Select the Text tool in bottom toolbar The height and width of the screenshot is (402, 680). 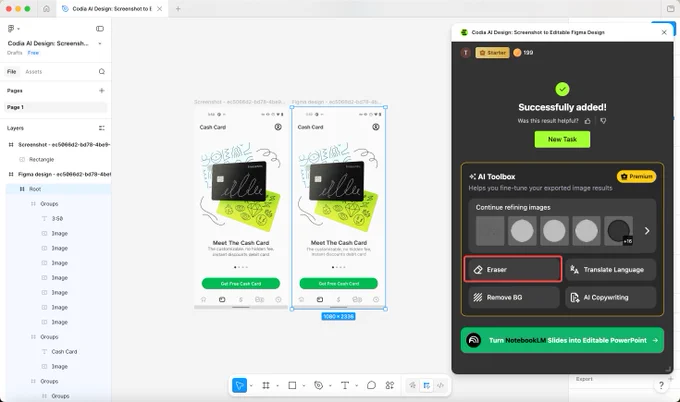(x=345, y=385)
